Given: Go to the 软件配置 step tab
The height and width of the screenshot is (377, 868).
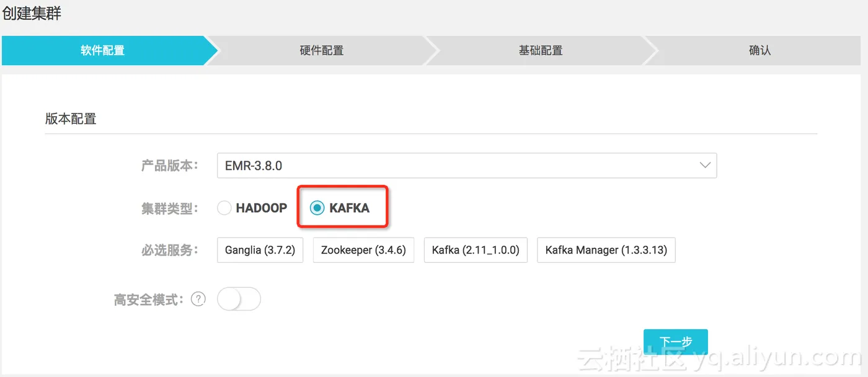Looking at the screenshot, I should pyautogui.click(x=103, y=50).
